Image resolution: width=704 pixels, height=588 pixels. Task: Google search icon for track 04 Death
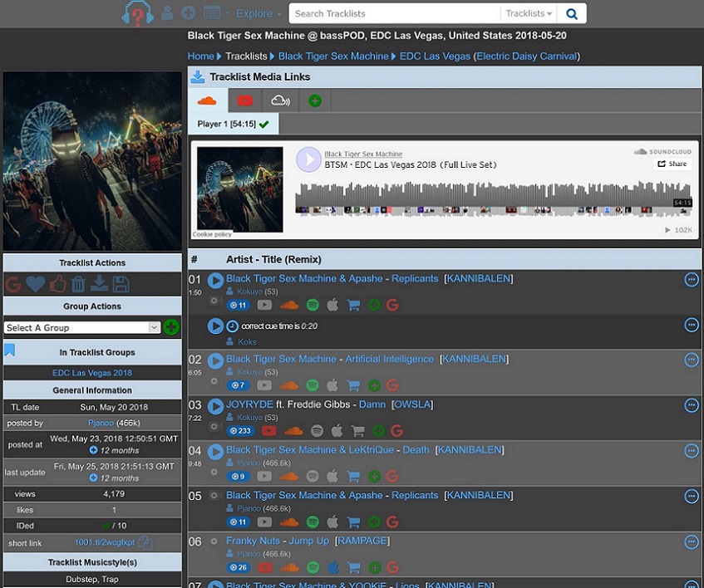(x=392, y=477)
